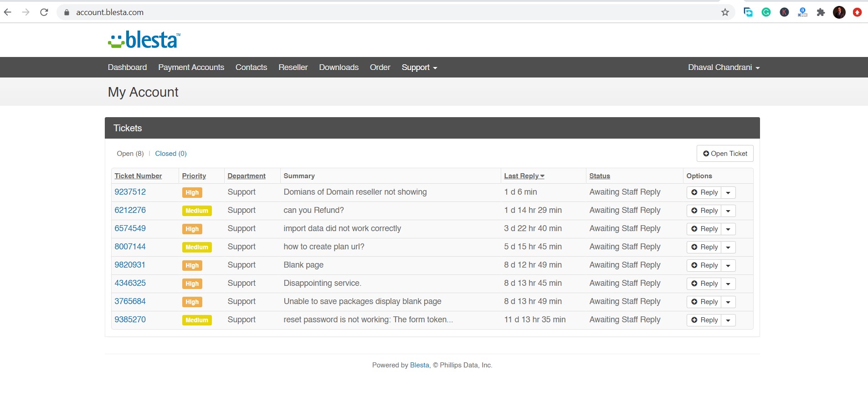
Task: Open the Chrome profile avatar
Action: 839,12
